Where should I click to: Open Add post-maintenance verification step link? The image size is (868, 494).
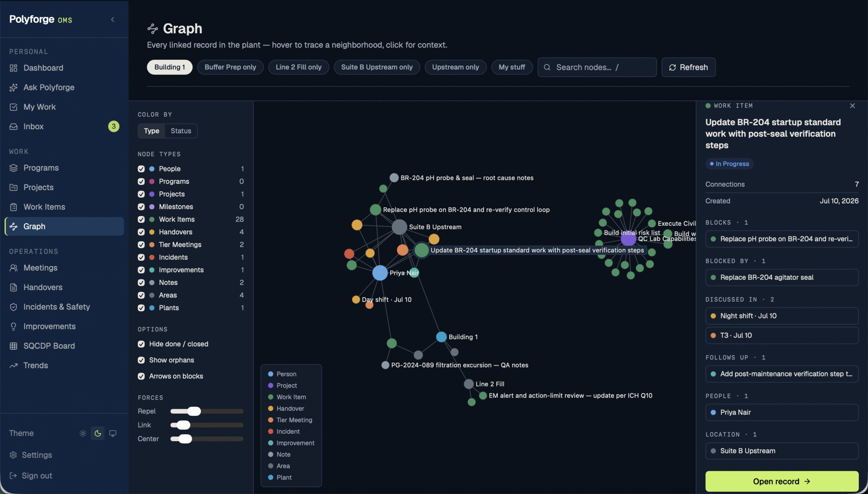tap(782, 374)
